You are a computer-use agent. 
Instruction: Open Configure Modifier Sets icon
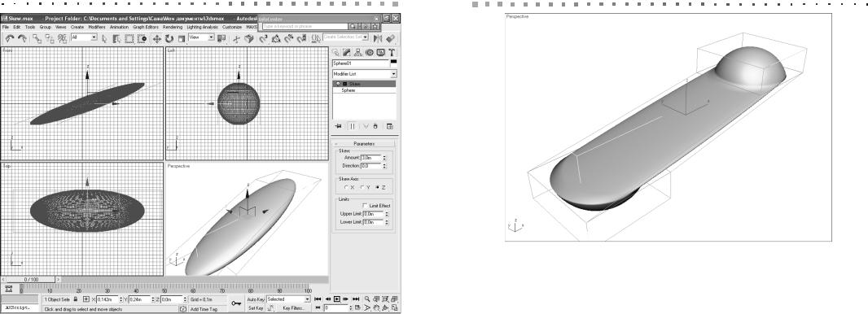390,126
